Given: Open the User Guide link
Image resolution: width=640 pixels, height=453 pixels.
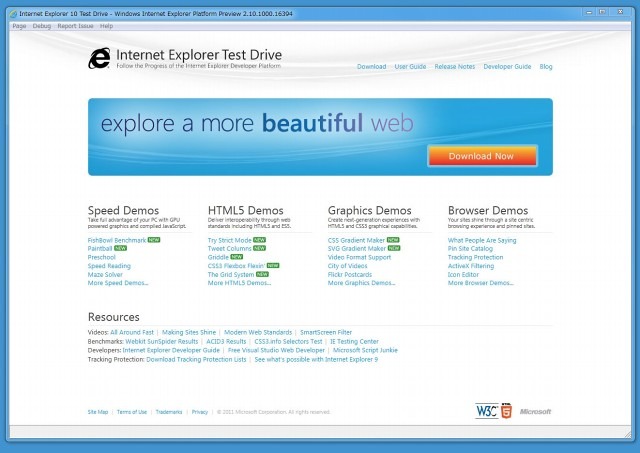Looking at the screenshot, I should click(410, 67).
